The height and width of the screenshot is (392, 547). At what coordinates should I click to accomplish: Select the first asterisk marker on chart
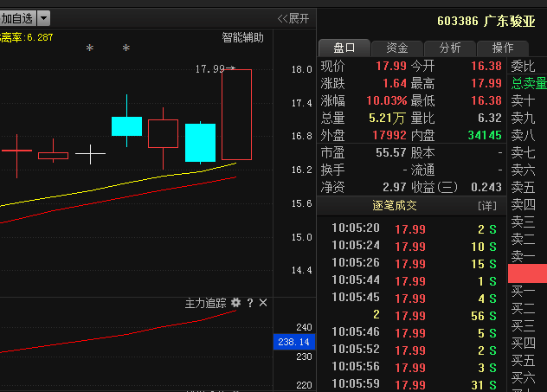pyautogui.click(x=90, y=48)
